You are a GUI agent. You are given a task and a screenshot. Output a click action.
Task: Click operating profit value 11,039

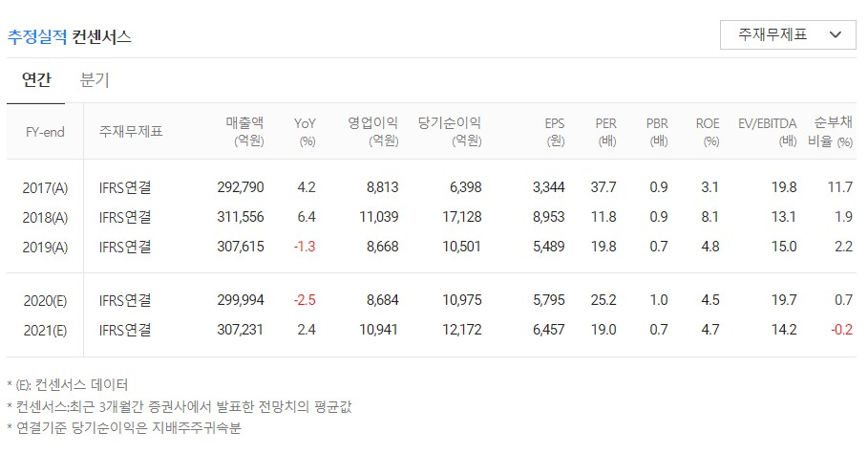[x=379, y=217]
